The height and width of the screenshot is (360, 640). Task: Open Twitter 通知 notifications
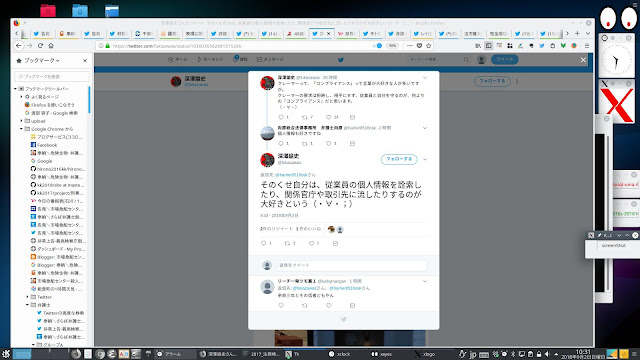coord(240,59)
